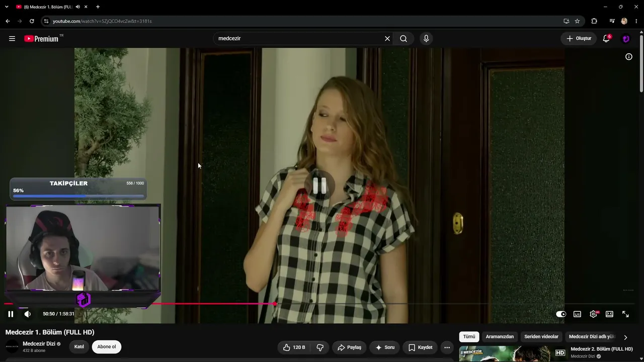Mute the video volume speaker
Image resolution: width=644 pixels, height=362 pixels.
(x=28, y=314)
